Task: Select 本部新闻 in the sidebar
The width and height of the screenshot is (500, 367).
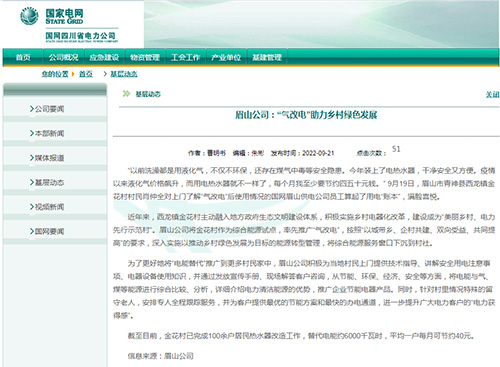Action: click(49, 133)
